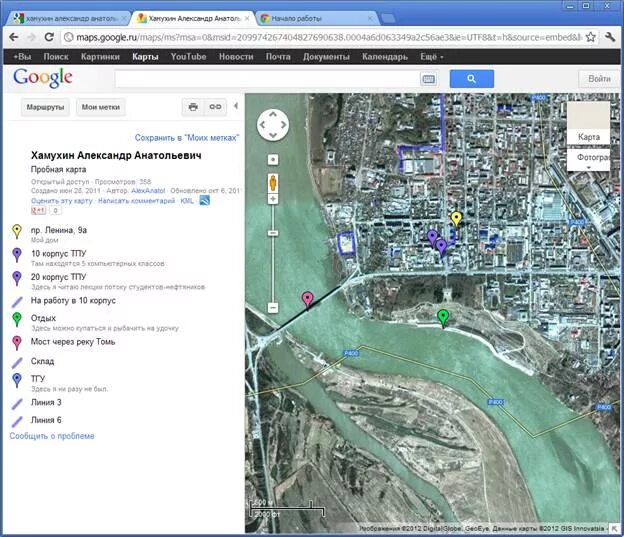The width and height of the screenshot is (624, 537).
Task: Click the Google search input field
Action: (x=267, y=79)
